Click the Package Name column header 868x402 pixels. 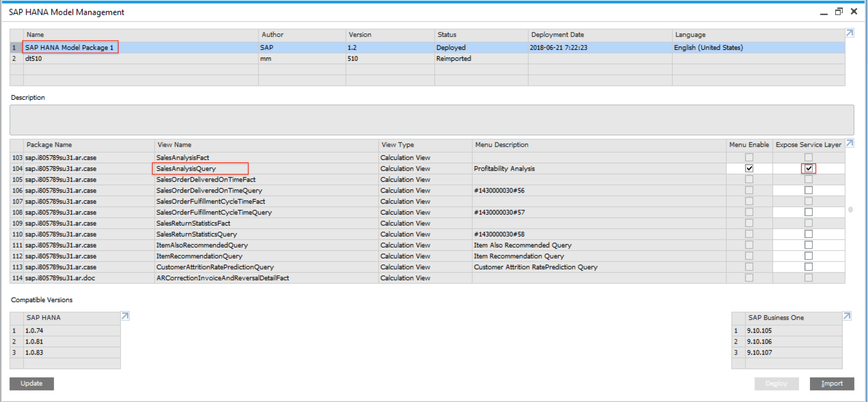click(89, 145)
